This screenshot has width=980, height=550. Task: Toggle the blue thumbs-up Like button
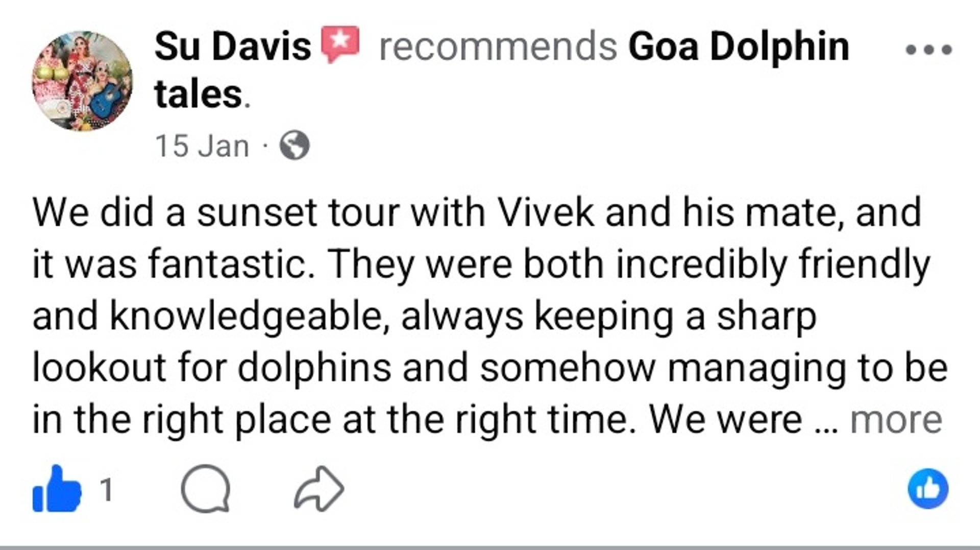(x=57, y=489)
